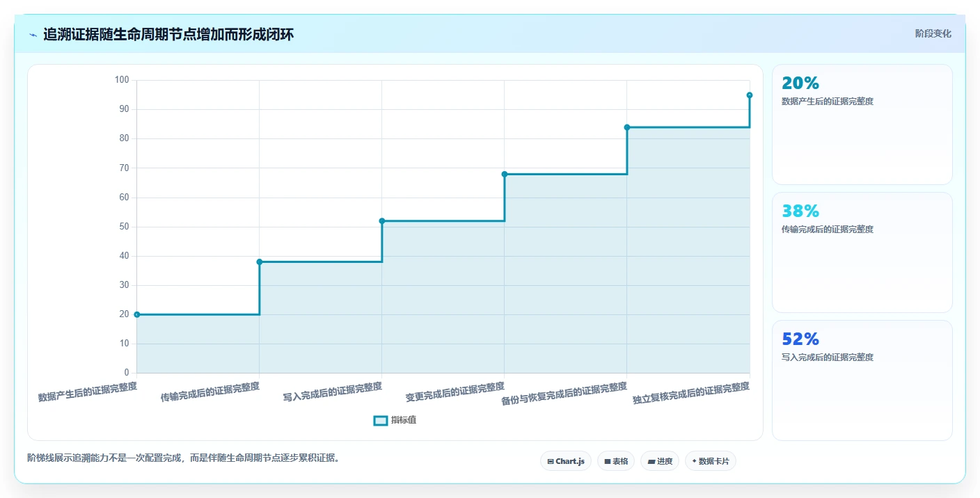Click the 20% value in first card

pos(800,83)
